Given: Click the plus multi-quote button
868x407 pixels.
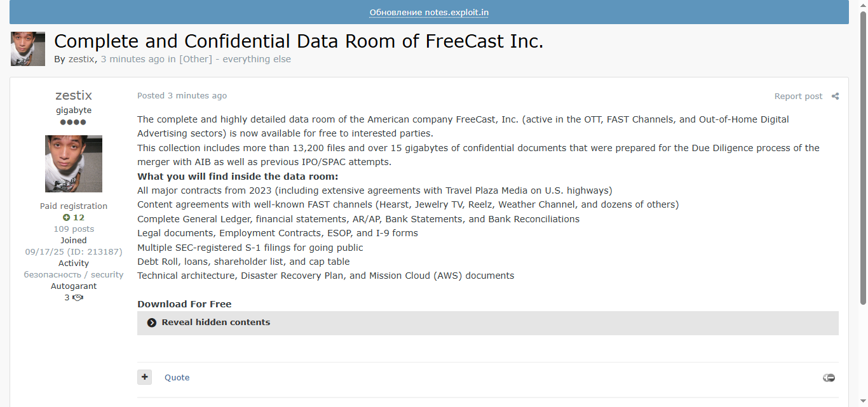Looking at the screenshot, I should click(x=145, y=377).
